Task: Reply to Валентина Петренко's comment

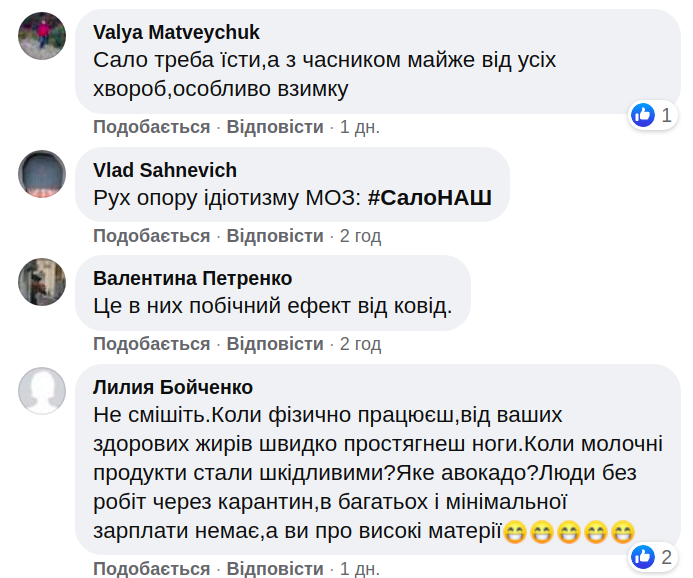Action: pyautogui.click(x=275, y=344)
